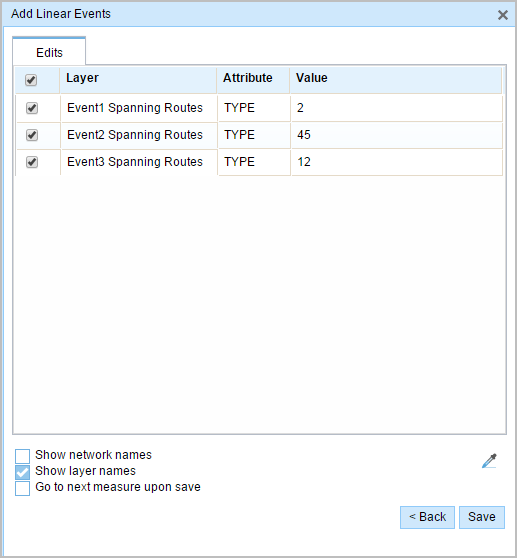Edit the value 2 for Event1
This screenshot has height=558, width=517.
(x=397, y=108)
